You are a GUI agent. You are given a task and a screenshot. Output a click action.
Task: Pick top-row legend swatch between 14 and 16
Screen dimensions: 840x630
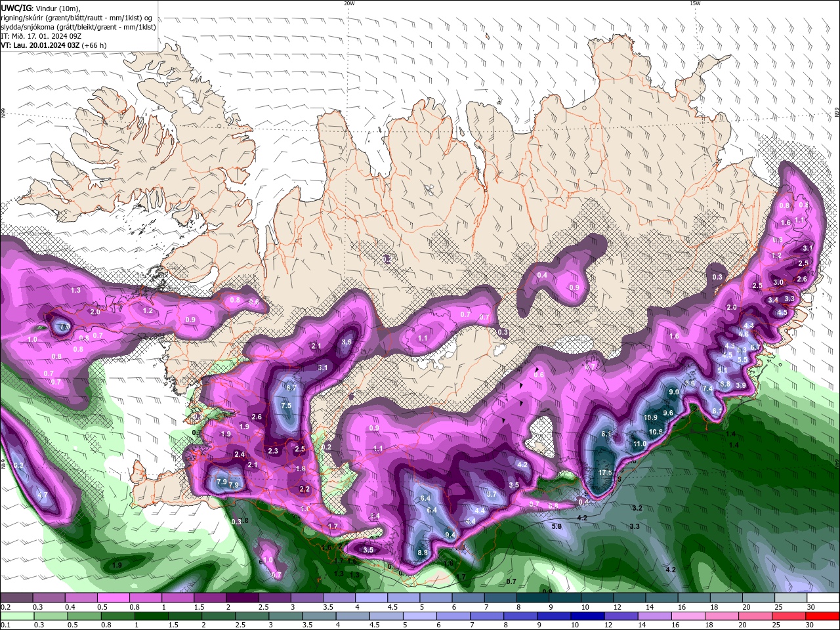(x=662, y=598)
